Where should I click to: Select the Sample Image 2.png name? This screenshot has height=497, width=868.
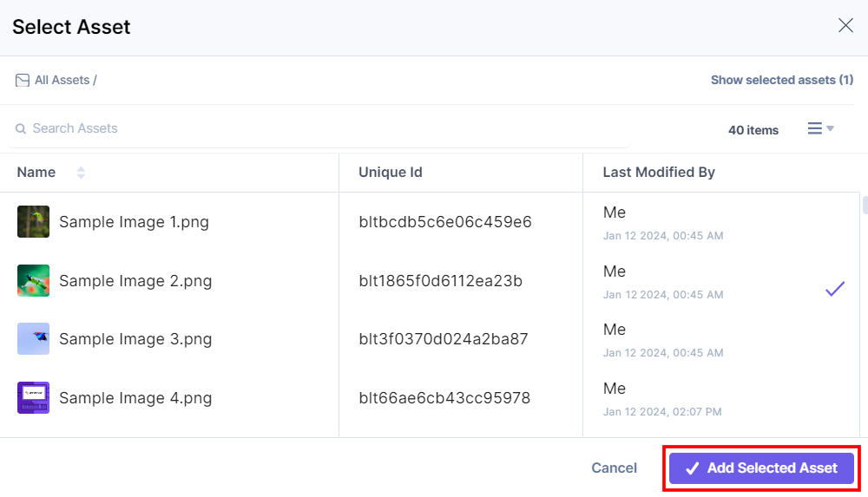135,281
